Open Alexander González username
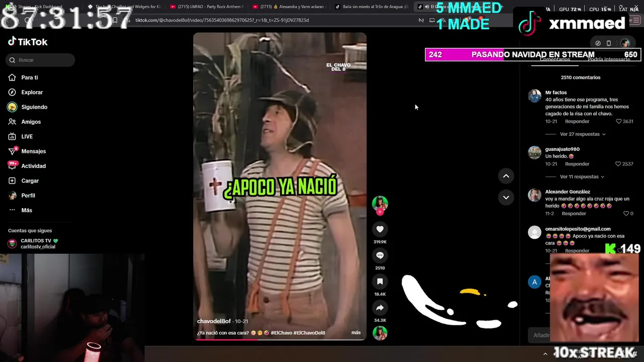Viewport: 644px width, 362px height. pyautogui.click(x=568, y=192)
